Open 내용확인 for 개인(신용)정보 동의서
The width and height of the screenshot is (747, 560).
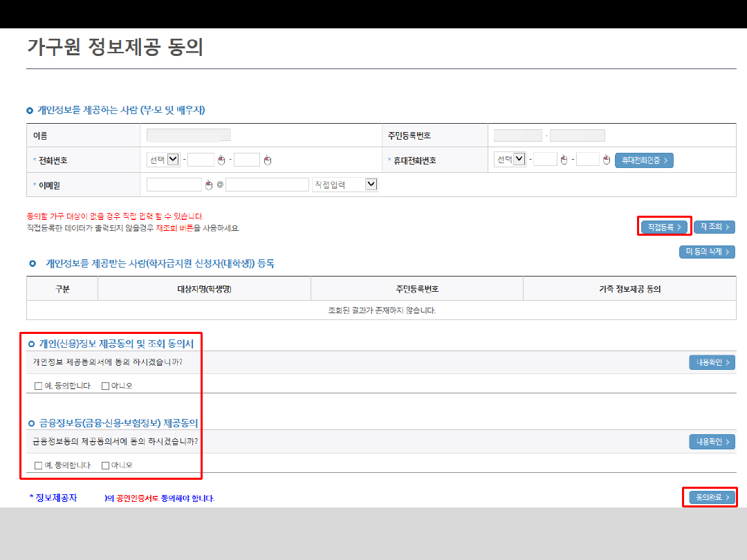(711, 363)
